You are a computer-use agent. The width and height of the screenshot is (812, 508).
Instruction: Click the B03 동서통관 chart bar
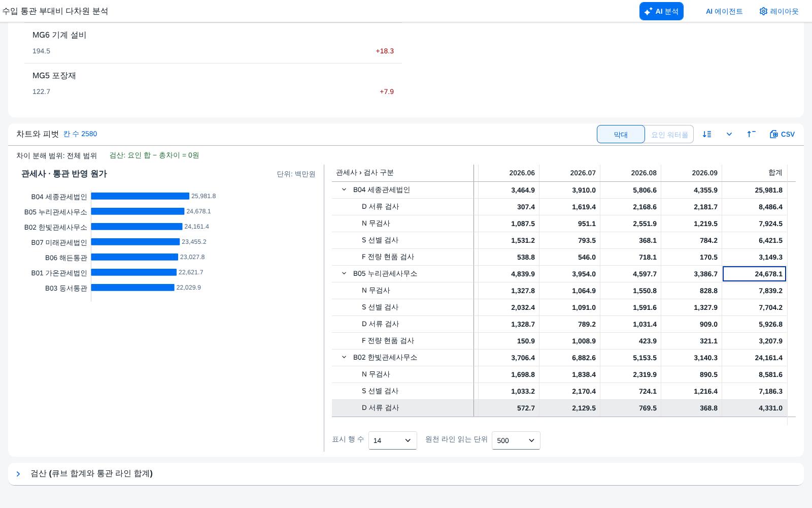coord(132,288)
